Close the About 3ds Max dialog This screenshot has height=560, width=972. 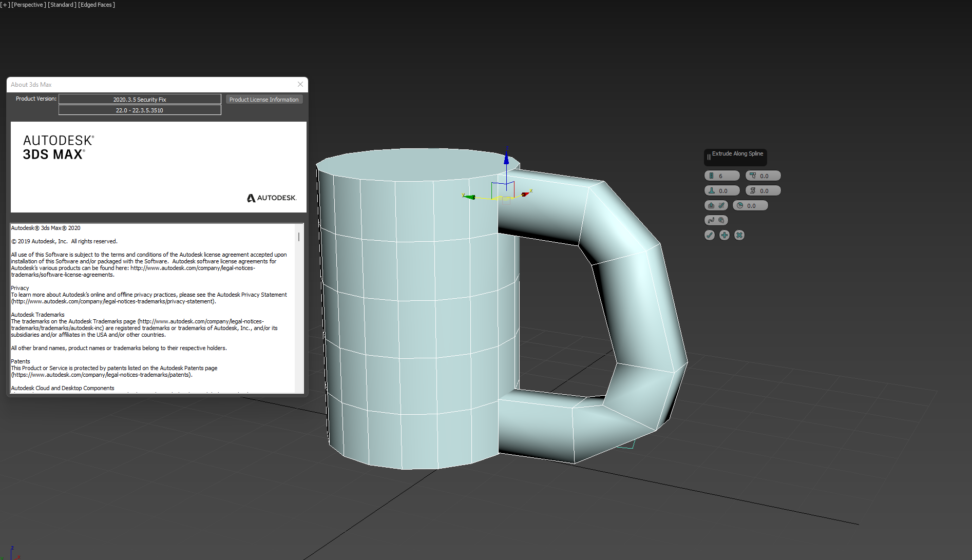300,85
